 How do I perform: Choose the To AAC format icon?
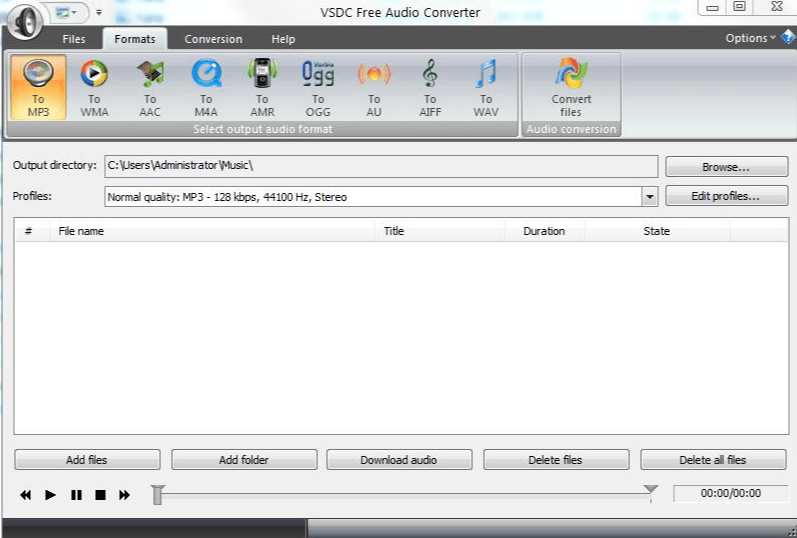click(x=150, y=87)
